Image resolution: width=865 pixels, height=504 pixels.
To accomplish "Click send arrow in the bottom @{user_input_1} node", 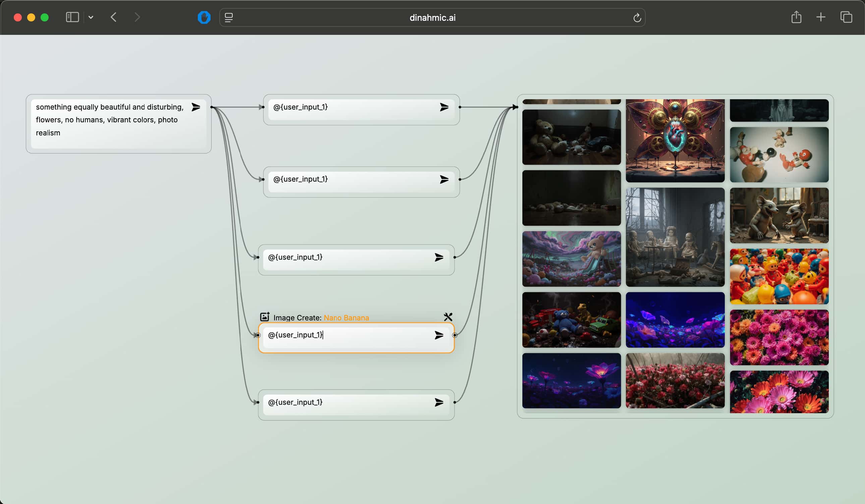I will tap(439, 402).
